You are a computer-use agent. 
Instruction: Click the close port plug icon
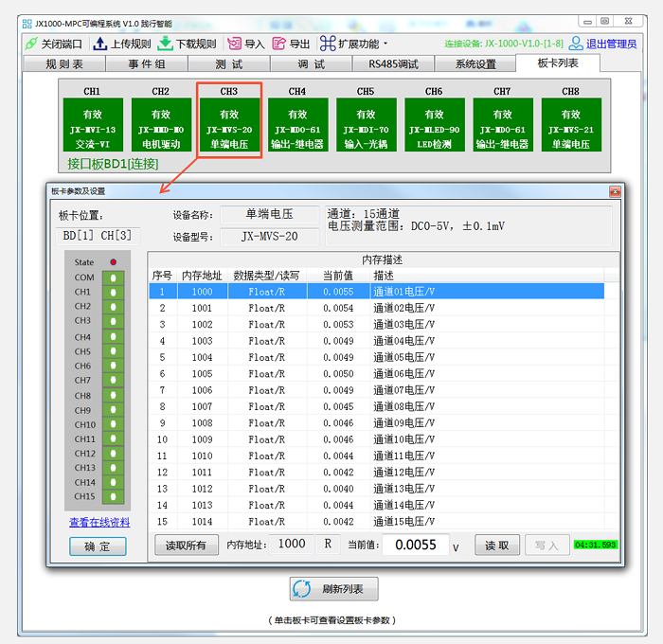(31, 44)
